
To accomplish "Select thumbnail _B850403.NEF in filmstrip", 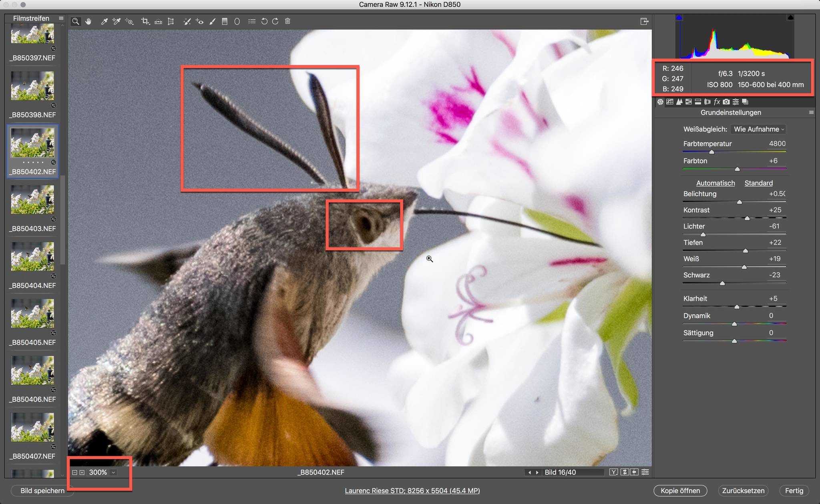I will [32, 199].
